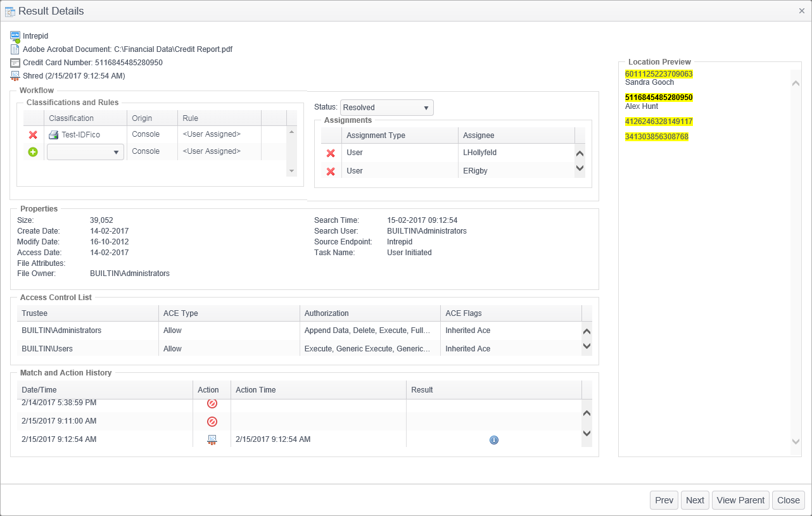
Task: Open View Parent
Action: [740, 500]
